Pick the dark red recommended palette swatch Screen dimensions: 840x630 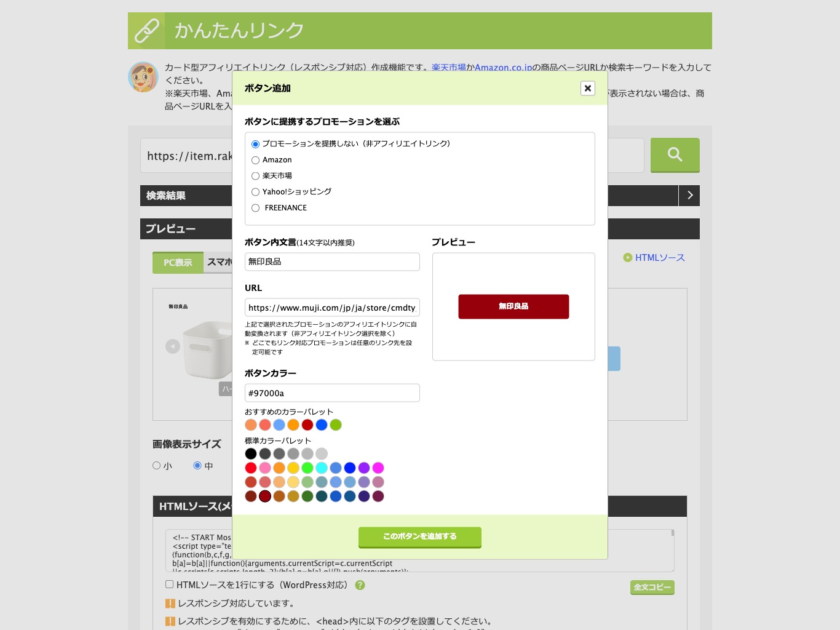307,425
